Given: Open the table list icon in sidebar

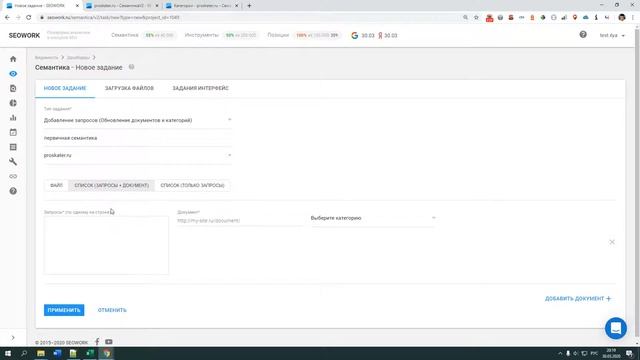Looking at the screenshot, I should point(13,147).
